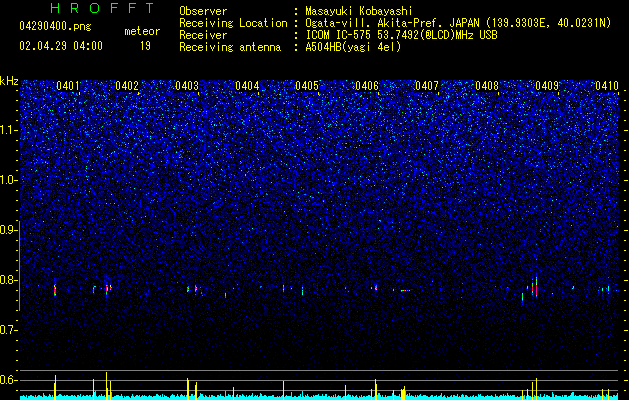629x400 pixels.
Task: Click the 0409 time marker
Action: (547, 85)
